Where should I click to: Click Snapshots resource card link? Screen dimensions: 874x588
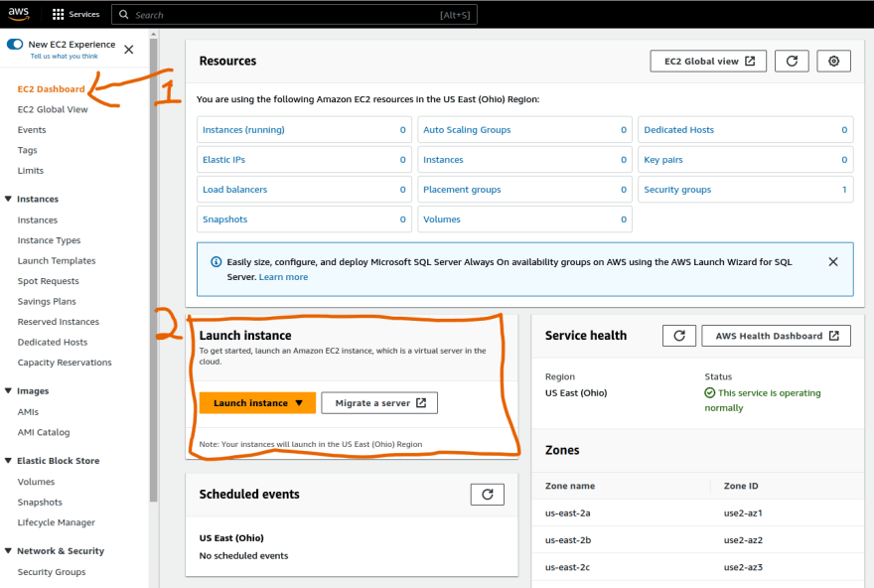(x=224, y=220)
